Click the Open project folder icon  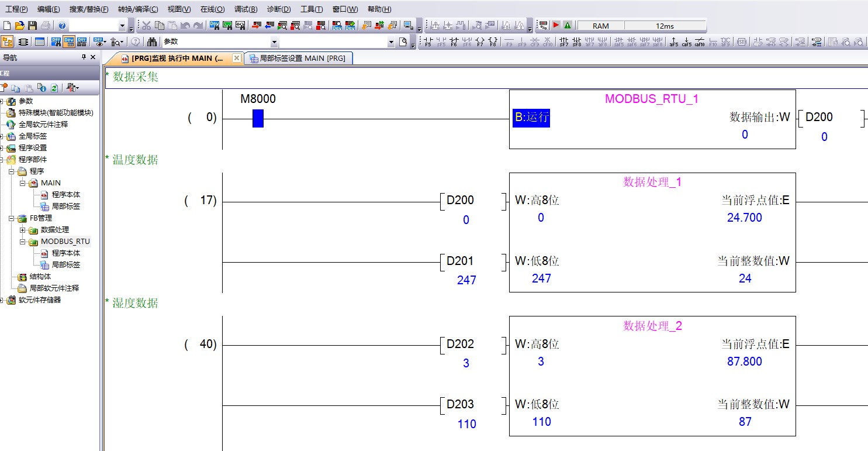[19, 26]
